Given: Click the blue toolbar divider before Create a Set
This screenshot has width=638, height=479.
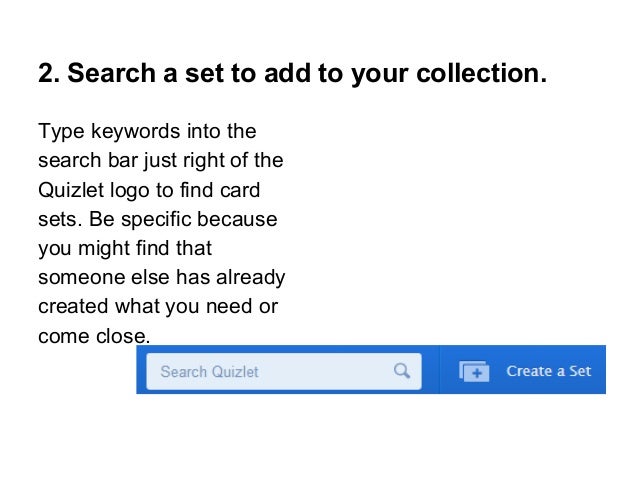Looking at the screenshot, I should [439, 370].
